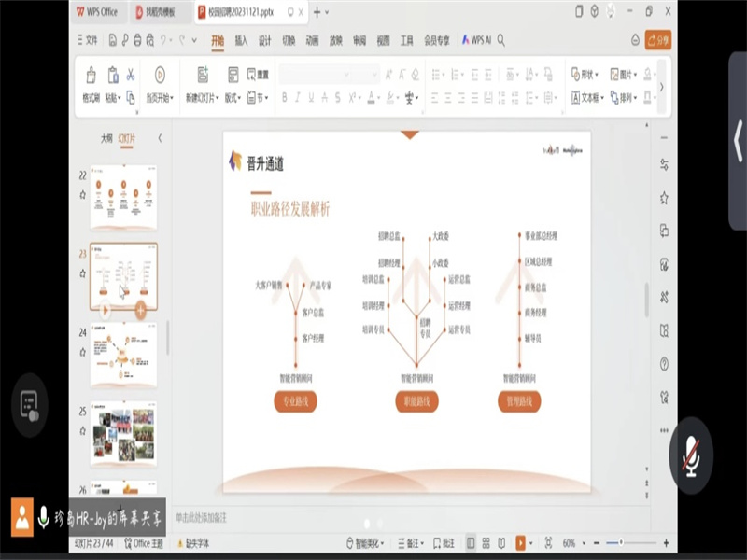
Task: Open the 新建幻灯片 dropdown
Action: click(201, 97)
